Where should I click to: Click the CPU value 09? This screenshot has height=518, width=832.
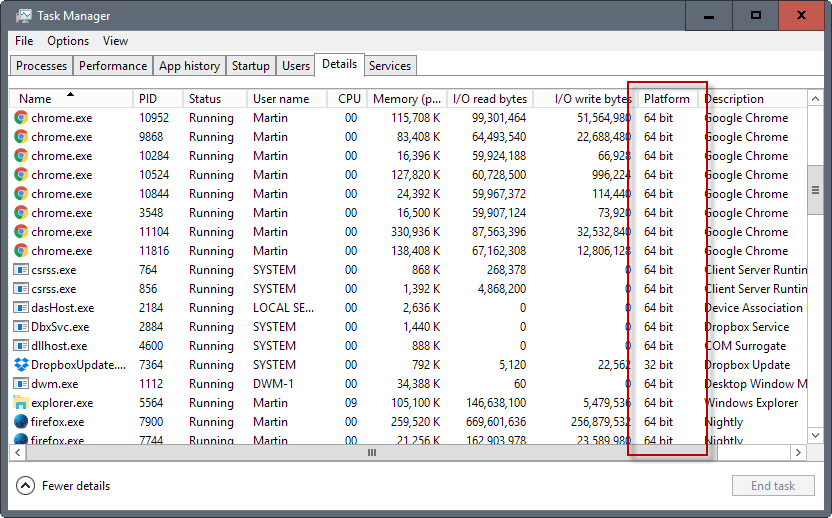point(351,403)
